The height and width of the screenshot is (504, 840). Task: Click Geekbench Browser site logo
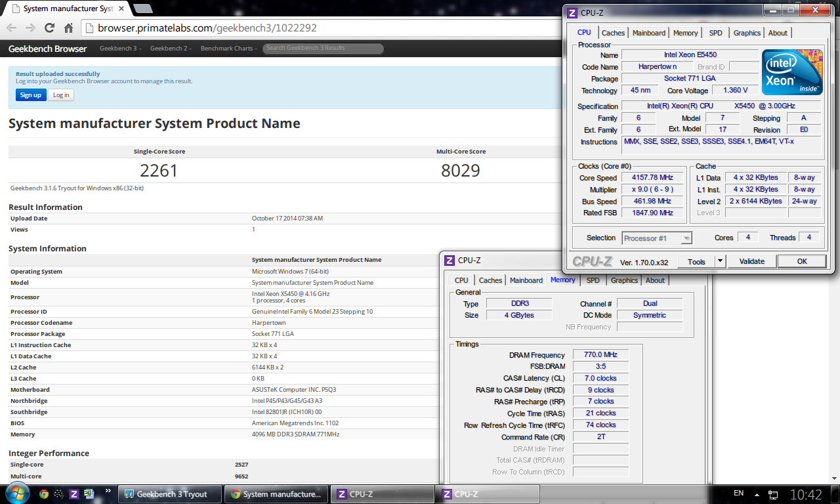point(47,49)
